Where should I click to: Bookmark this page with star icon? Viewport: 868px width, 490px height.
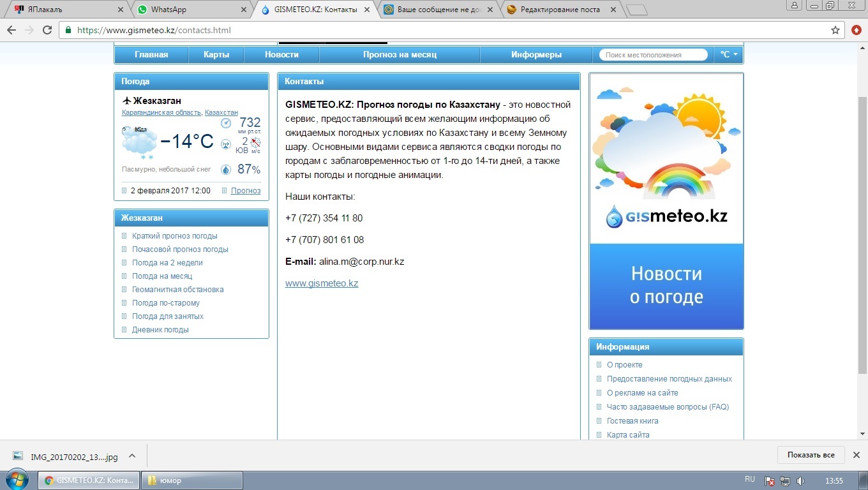[835, 30]
